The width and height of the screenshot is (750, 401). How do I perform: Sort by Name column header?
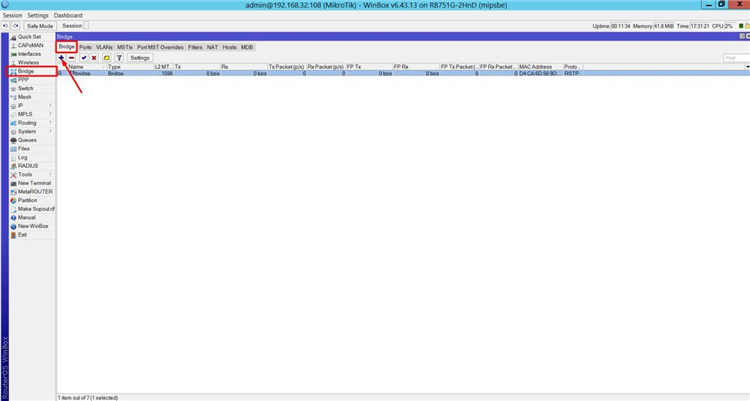coord(87,67)
